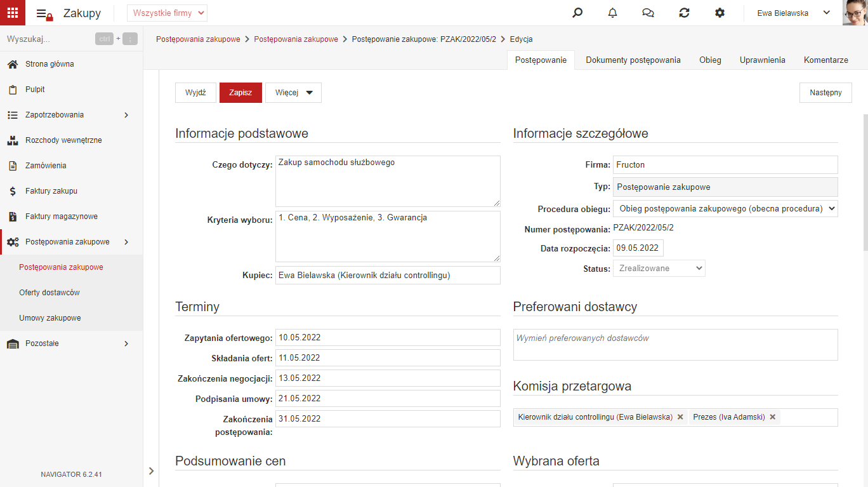Expand the Więcej dropdown button
Image resolution: width=868 pixels, height=487 pixels.
[293, 93]
